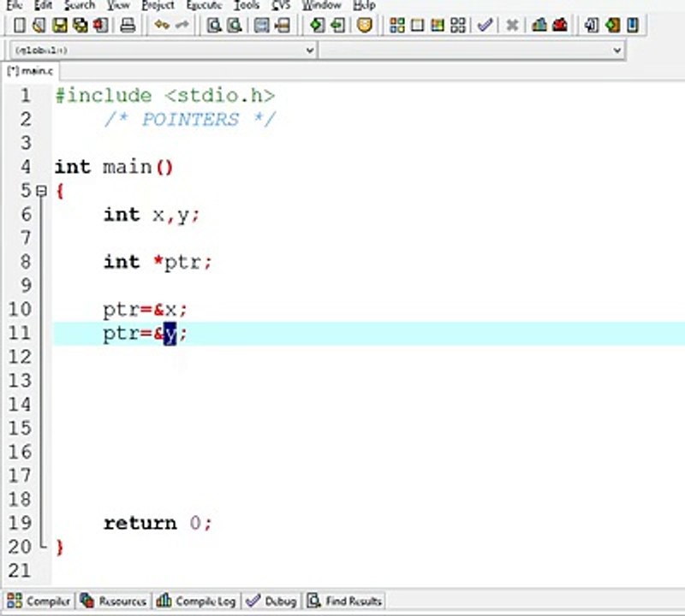Start debugging with the checkmark icon
Screen dimensions: 685x616
point(485,25)
